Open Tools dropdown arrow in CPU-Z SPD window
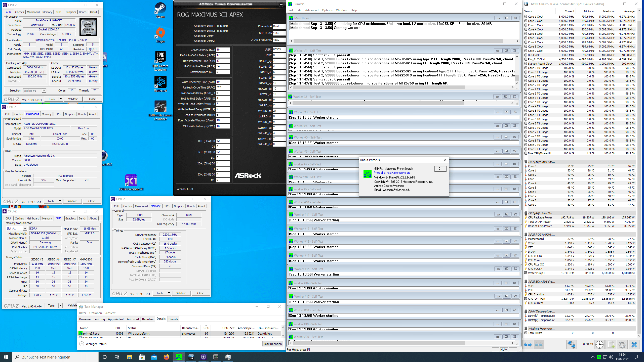The width and height of the screenshot is (644, 362). [60, 305]
